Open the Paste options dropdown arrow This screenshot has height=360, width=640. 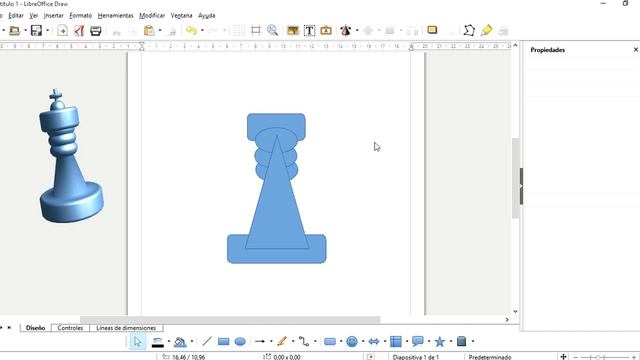tap(160, 31)
